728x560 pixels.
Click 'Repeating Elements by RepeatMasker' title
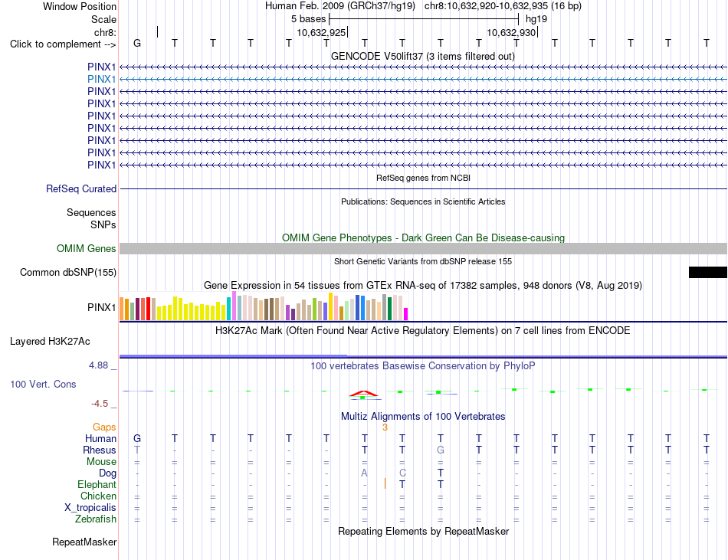423,531
